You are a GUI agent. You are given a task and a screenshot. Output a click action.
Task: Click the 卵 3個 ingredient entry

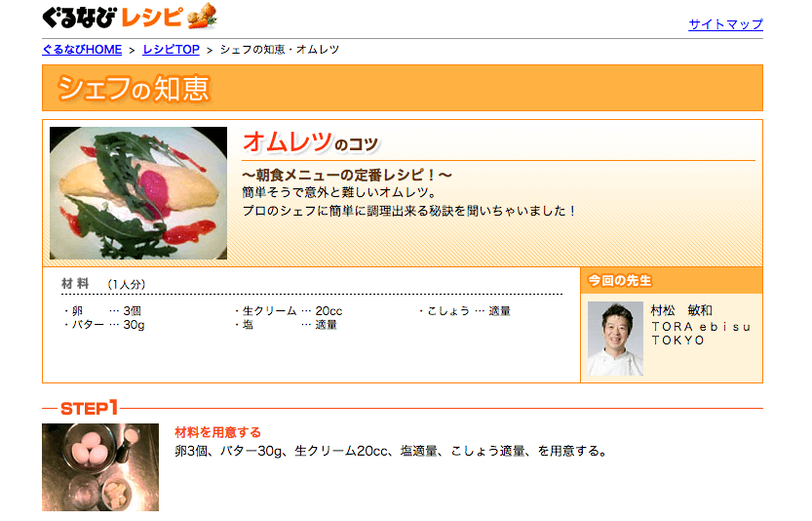point(102,310)
